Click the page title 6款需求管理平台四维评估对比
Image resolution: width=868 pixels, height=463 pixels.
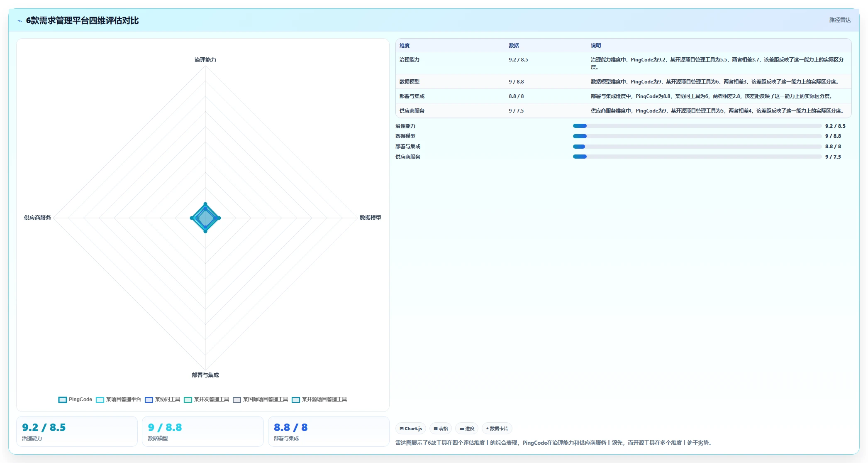[82, 20]
